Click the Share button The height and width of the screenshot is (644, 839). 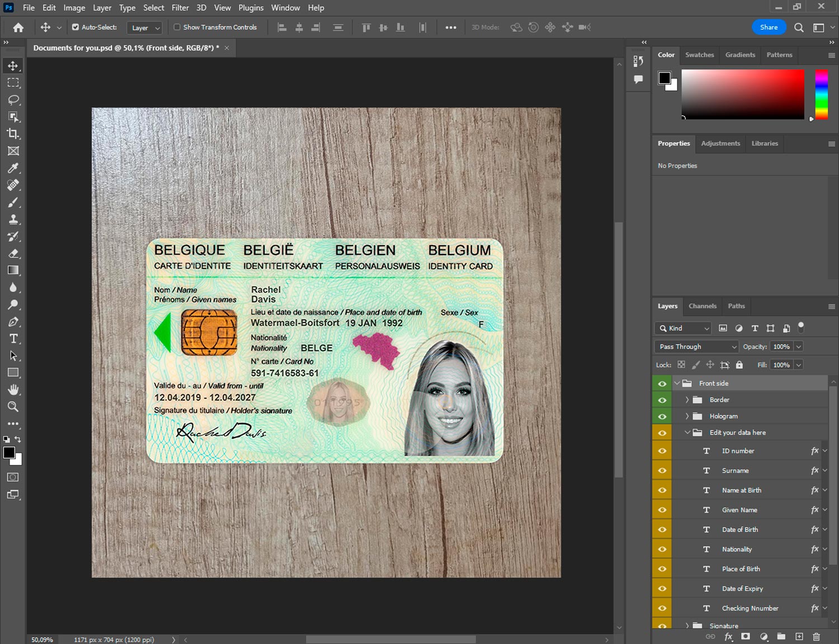tap(769, 27)
